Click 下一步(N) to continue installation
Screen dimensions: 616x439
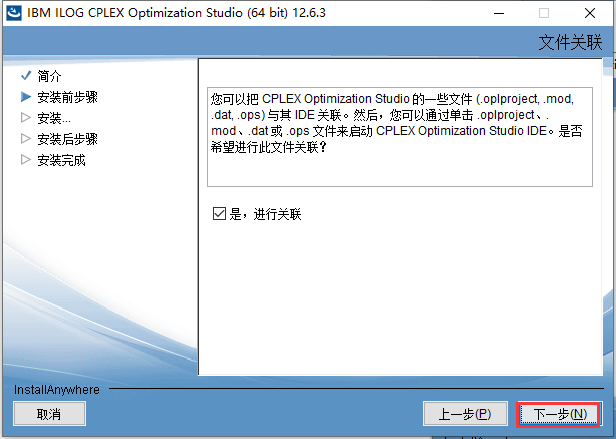point(559,414)
